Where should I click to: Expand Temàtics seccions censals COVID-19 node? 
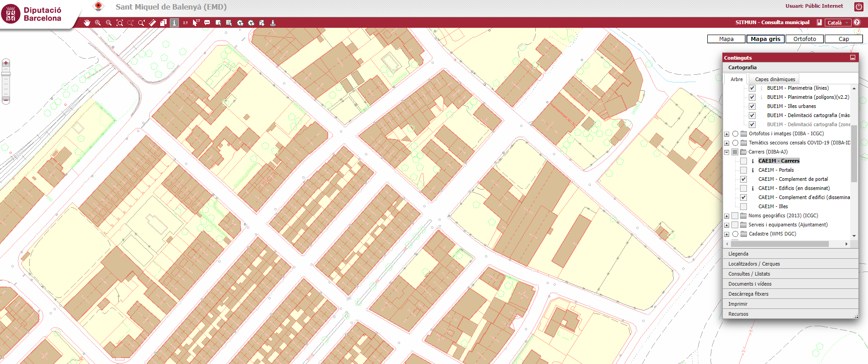click(x=727, y=143)
